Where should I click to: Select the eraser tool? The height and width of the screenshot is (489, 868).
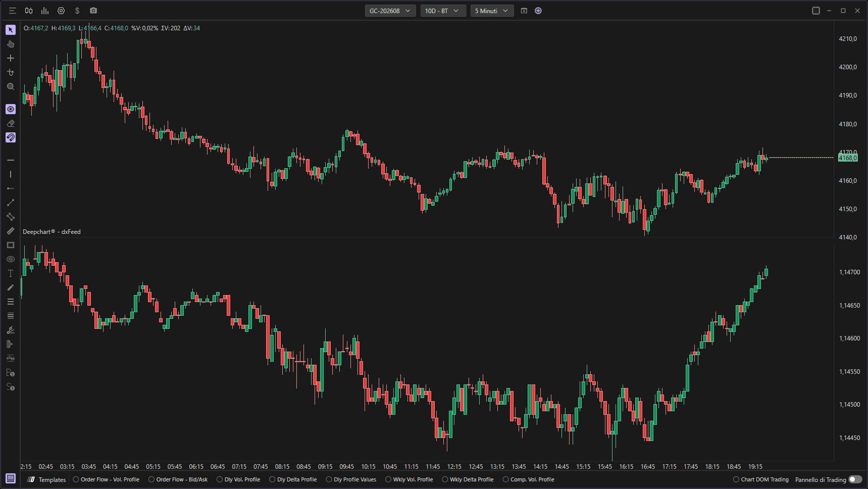(11, 123)
